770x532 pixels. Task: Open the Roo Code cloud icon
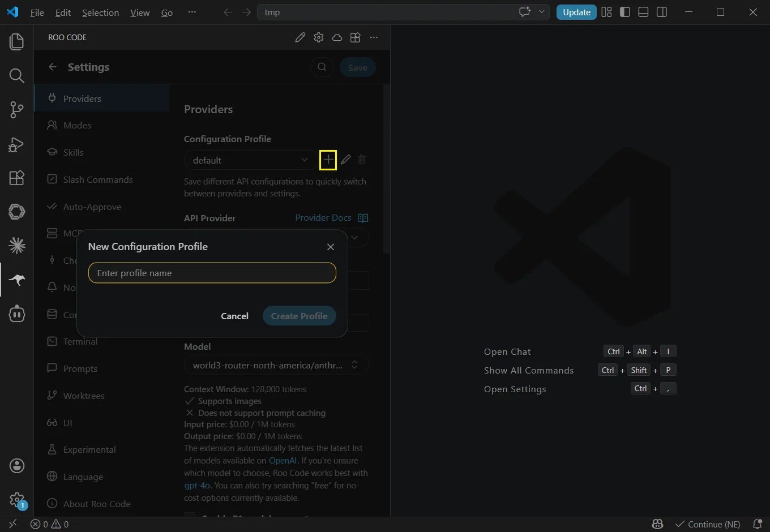[x=337, y=37]
